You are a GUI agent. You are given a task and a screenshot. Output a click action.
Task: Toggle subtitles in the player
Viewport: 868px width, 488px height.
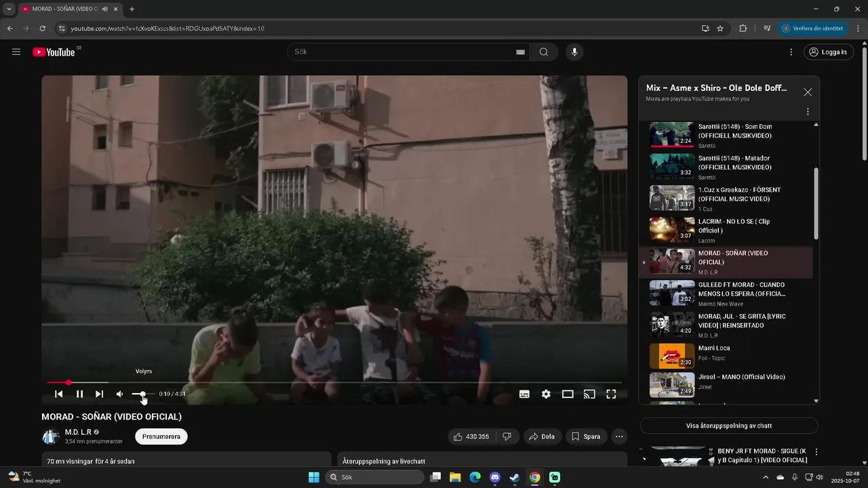(524, 394)
